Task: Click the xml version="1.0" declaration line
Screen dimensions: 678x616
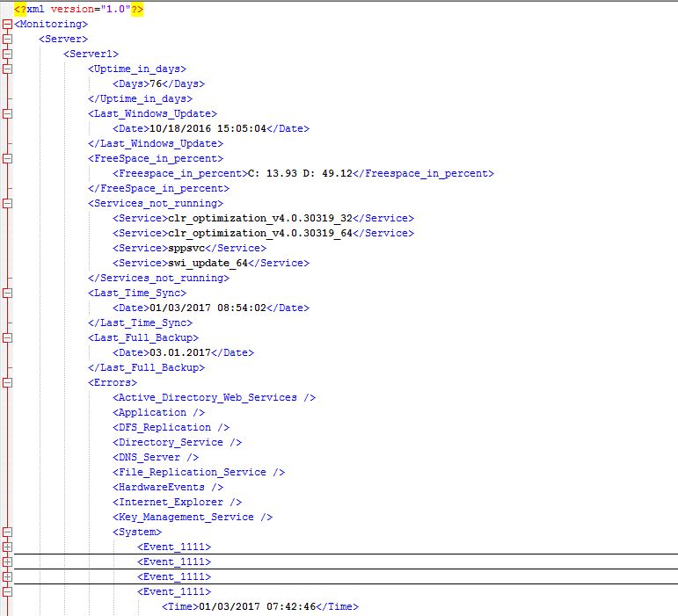Action: click(x=78, y=9)
